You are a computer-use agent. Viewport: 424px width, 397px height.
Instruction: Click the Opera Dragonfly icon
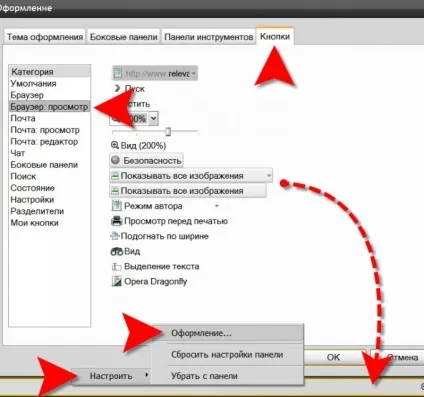(x=116, y=281)
